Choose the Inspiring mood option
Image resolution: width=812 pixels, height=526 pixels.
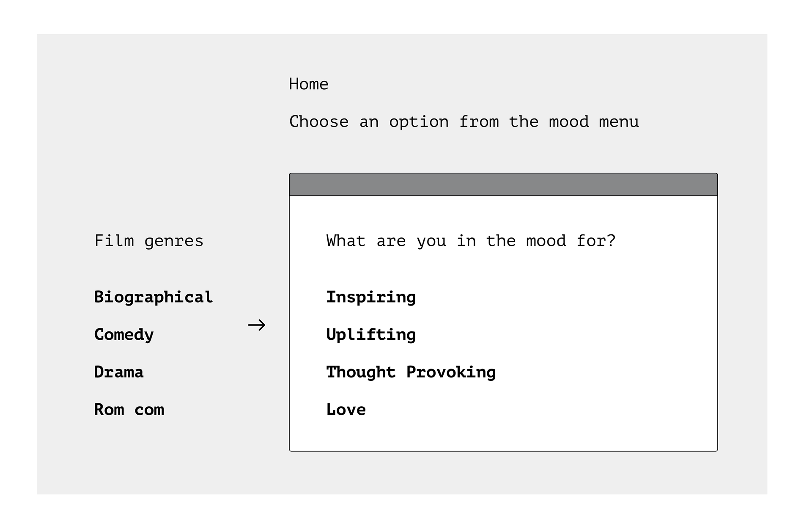tap(371, 297)
